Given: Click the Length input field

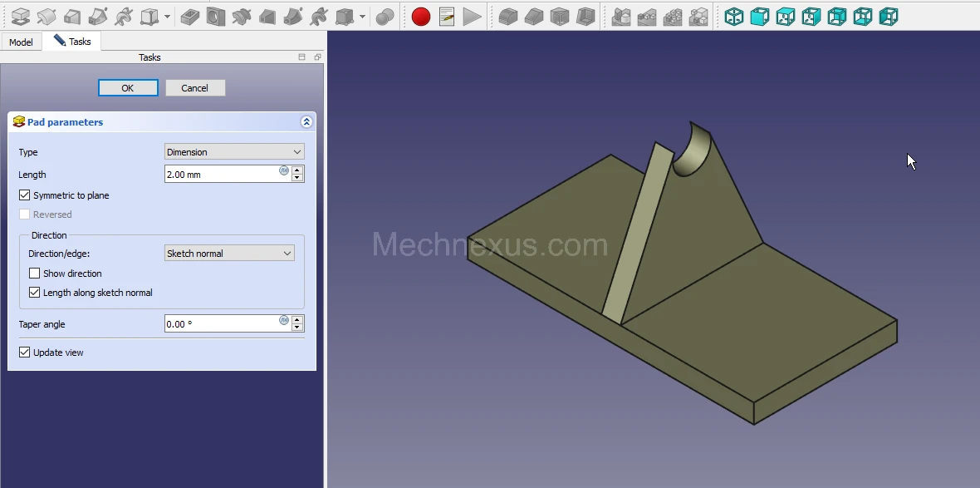Looking at the screenshot, I should coord(221,175).
